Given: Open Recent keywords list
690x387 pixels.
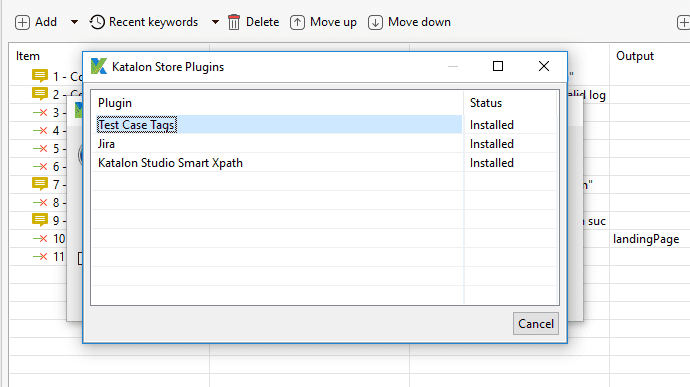Looking at the screenshot, I should (x=144, y=22).
